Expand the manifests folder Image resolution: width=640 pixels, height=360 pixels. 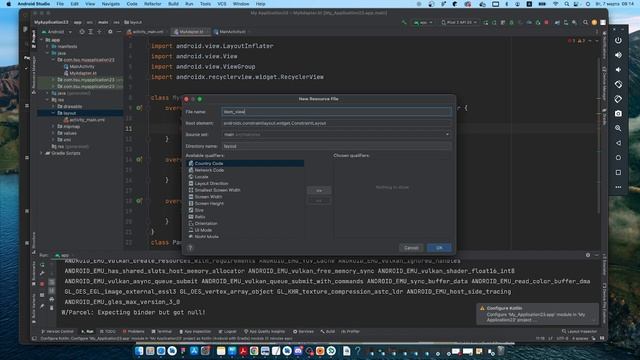pyautogui.click(x=48, y=47)
